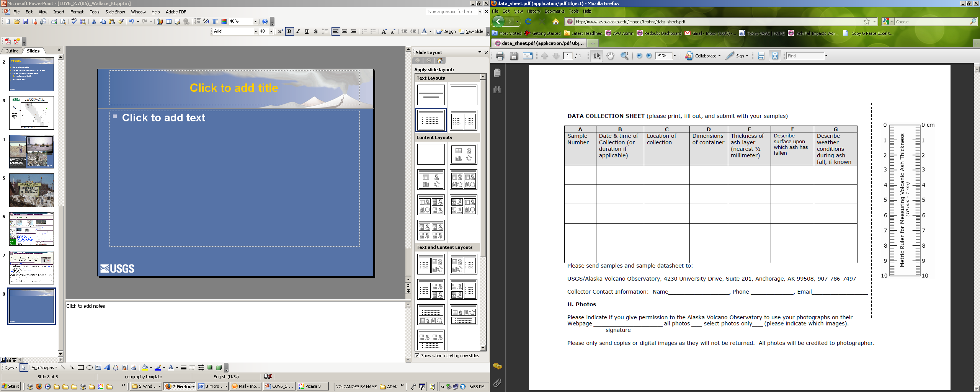Click the New Slide button

point(471,31)
